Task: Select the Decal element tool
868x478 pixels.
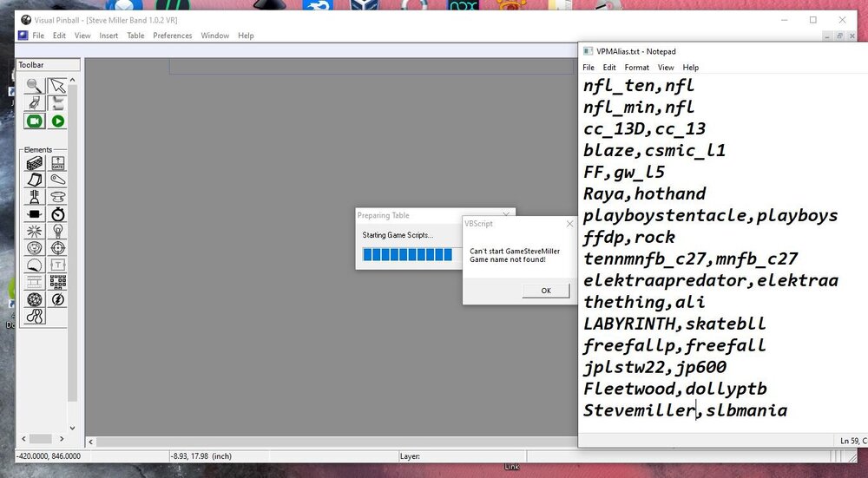Action: click(35, 265)
